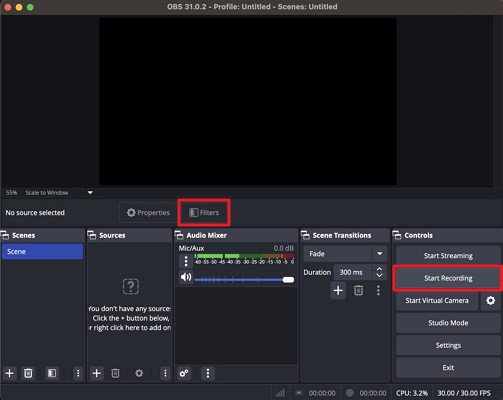Remove selected scene with trash icon

pyautogui.click(x=28, y=373)
